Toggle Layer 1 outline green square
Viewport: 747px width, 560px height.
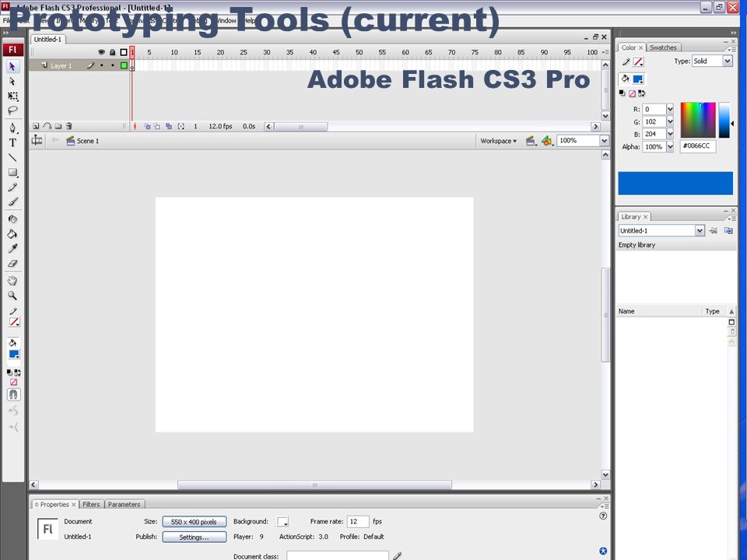pos(124,65)
